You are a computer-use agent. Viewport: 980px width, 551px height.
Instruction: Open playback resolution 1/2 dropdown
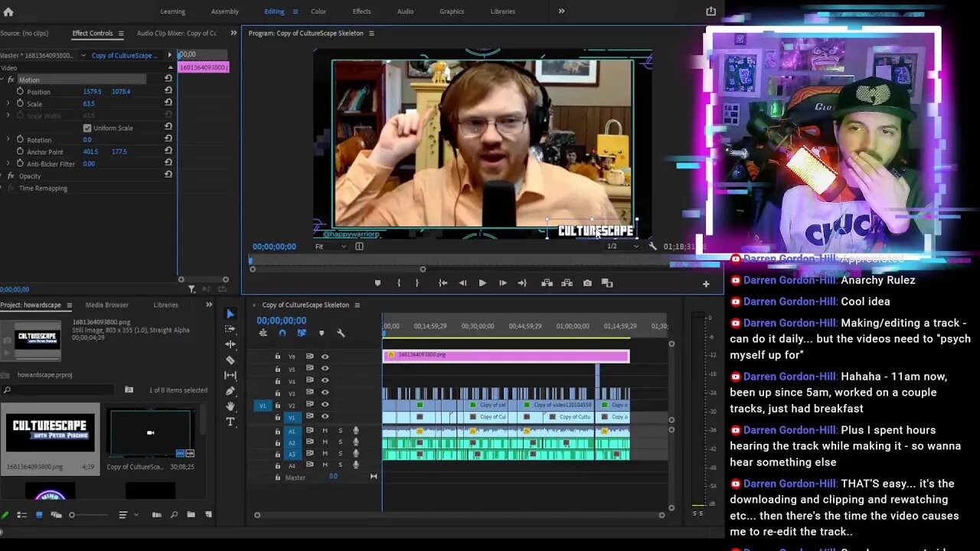[x=622, y=246]
